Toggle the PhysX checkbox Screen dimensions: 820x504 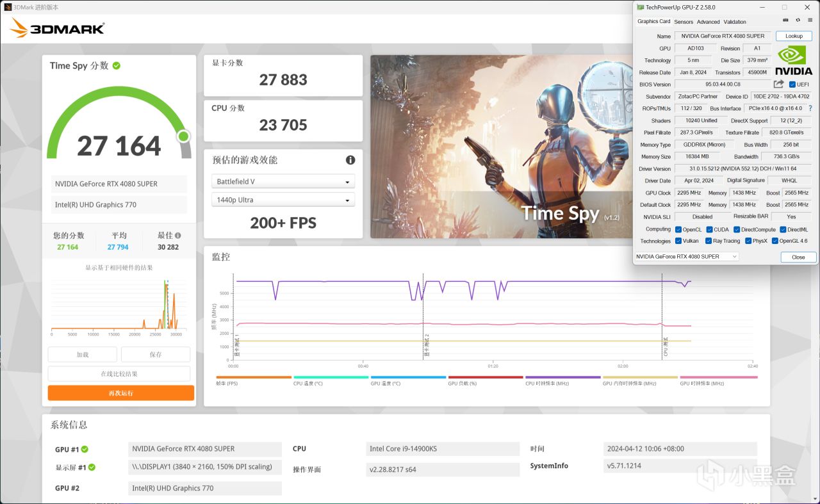pos(748,241)
